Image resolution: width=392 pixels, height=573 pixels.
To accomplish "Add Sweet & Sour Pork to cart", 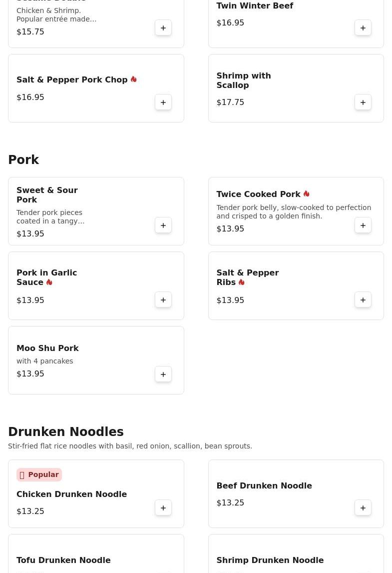I will click(163, 225).
